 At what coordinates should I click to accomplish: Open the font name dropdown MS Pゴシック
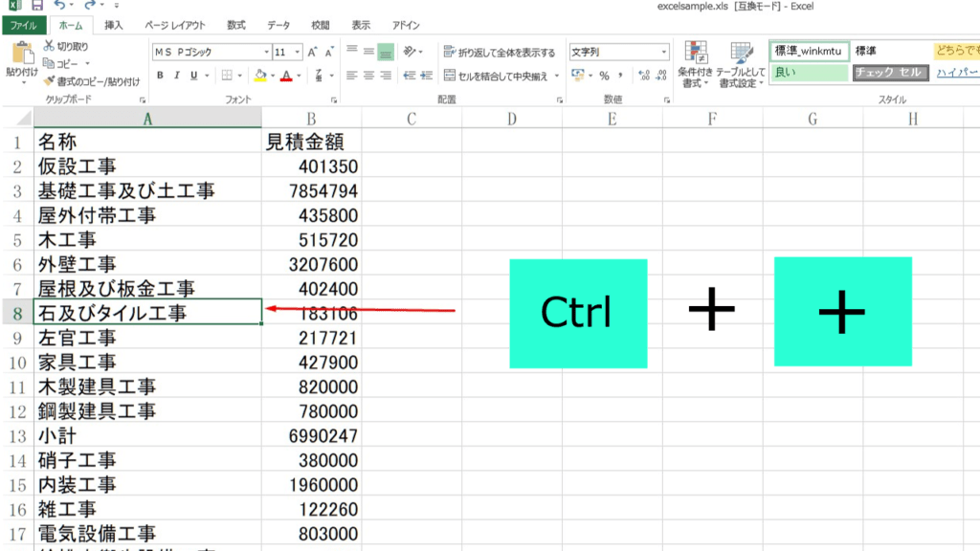click(267, 52)
